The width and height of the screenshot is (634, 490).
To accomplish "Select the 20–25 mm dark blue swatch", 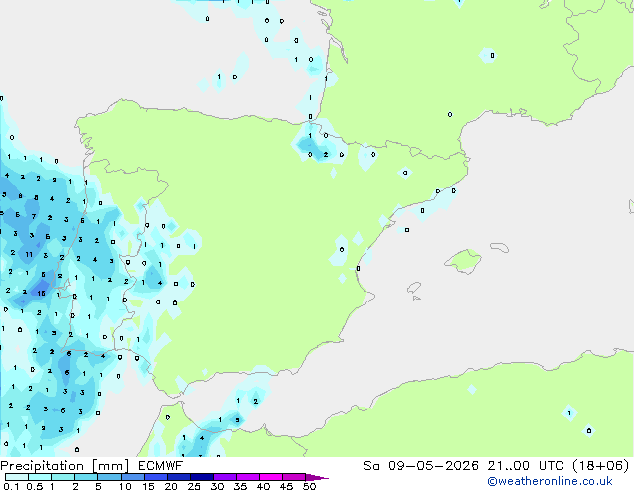I will (x=178, y=477).
